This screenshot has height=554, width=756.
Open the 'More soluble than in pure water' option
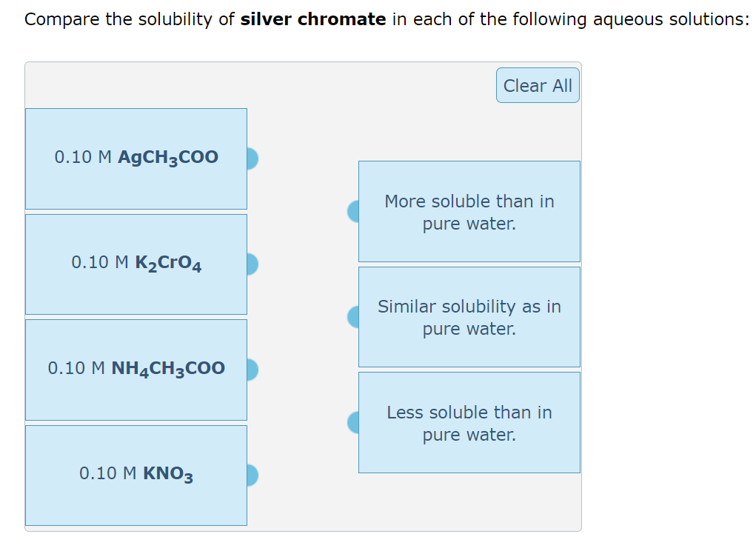(x=469, y=211)
